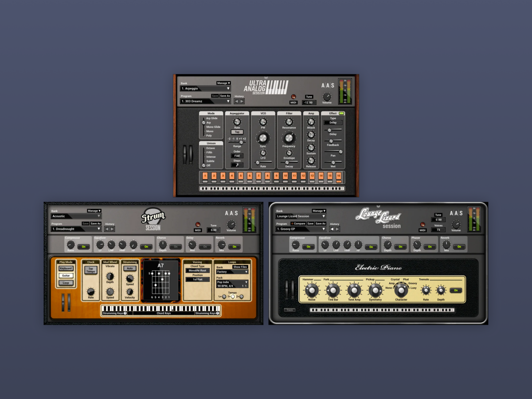Click Voices value field showing 73

pyautogui.click(x=438, y=230)
